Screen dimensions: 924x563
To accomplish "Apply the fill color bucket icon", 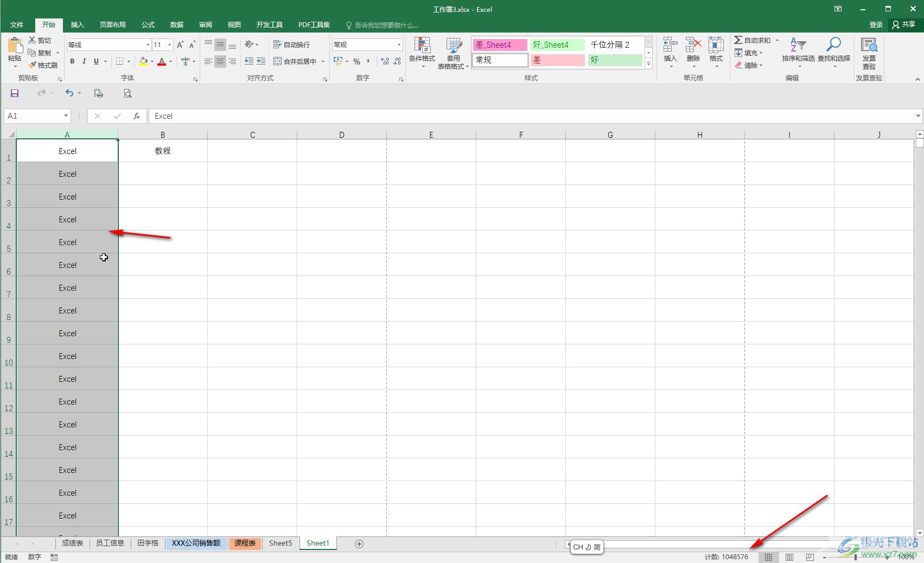I will tap(143, 61).
